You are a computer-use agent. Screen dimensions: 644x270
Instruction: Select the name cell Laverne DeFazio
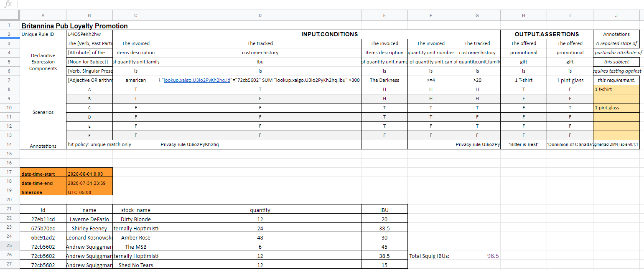89,219
